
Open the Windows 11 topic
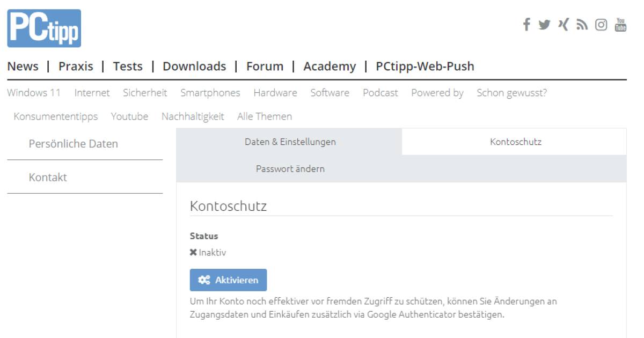pyautogui.click(x=35, y=92)
